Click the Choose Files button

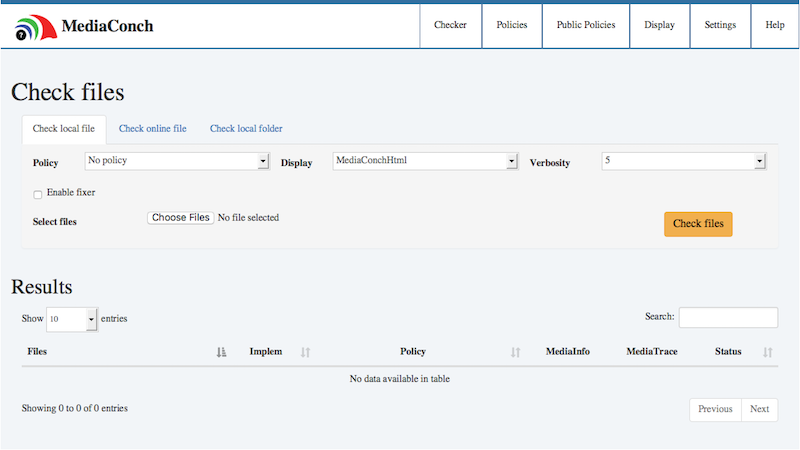pos(181,218)
